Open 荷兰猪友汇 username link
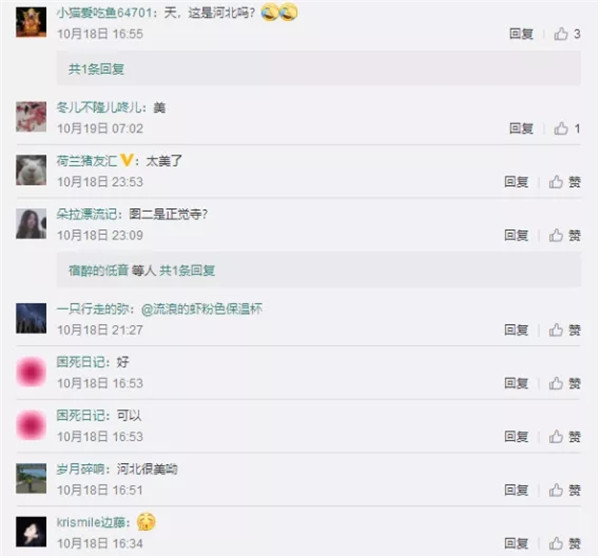600x558 pixels. click(87, 161)
